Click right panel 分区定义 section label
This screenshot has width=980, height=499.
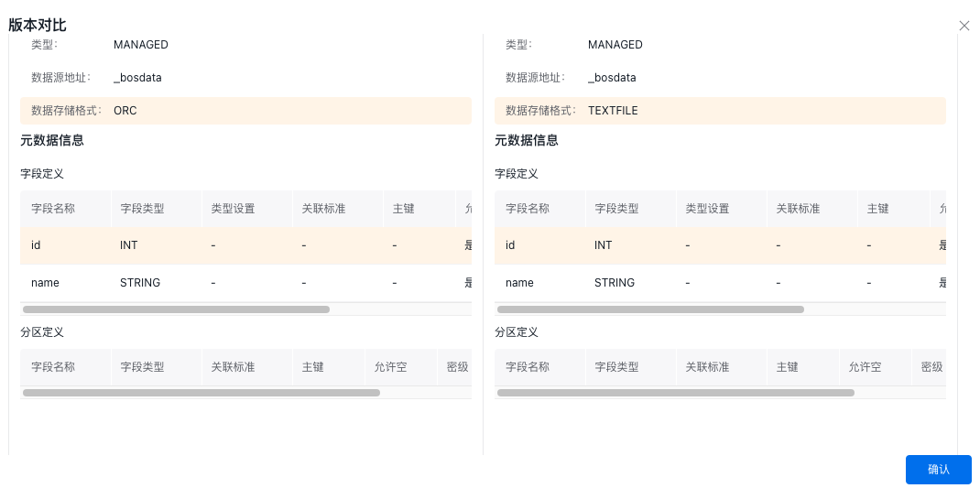pos(517,332)
